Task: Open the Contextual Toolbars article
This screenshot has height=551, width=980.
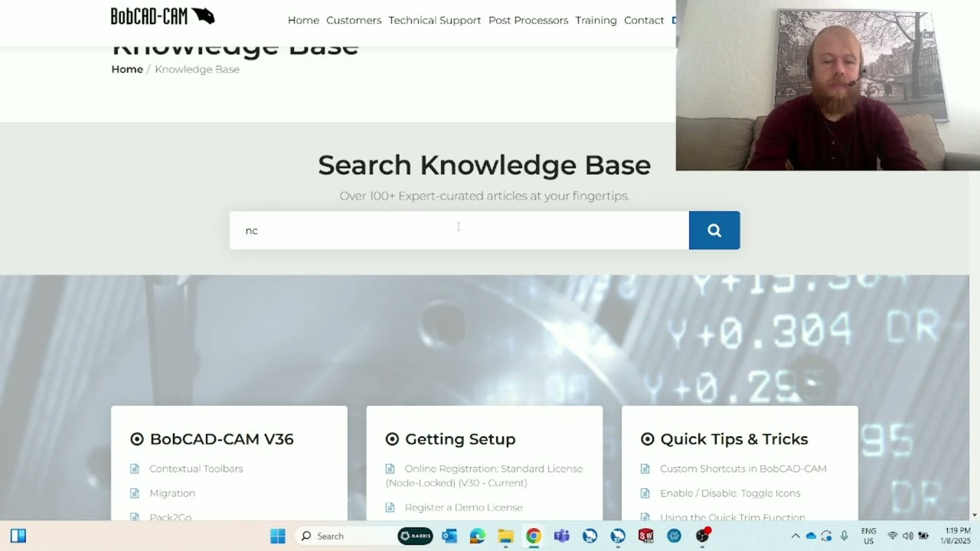Action: click(196, 468)
